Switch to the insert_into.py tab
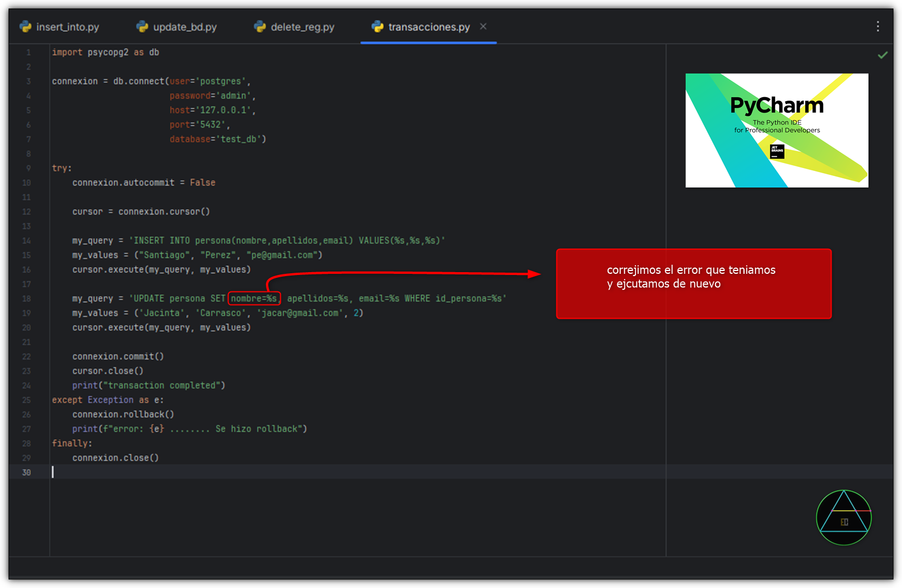 coord(59,27)
